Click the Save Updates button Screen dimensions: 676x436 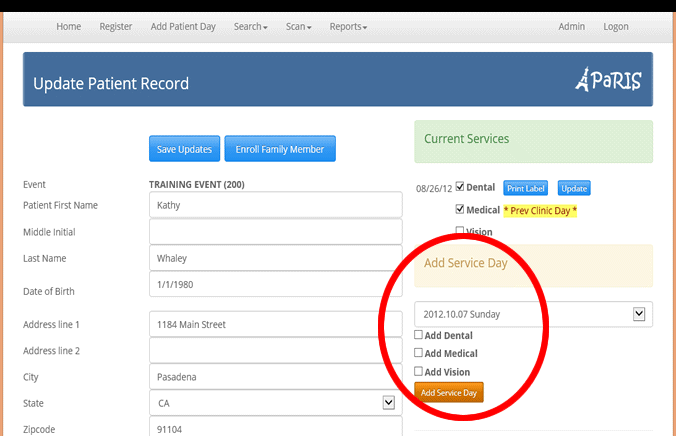[x=184, y=149]
